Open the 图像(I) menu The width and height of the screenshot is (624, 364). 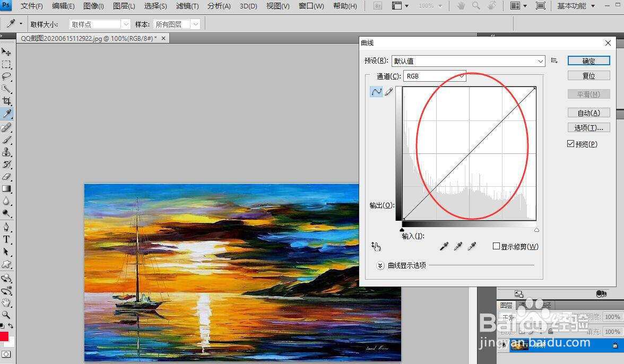coord(93,6)
